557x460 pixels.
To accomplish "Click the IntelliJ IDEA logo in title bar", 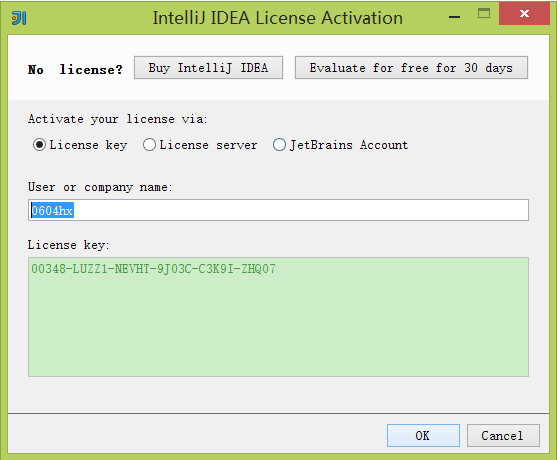I will tap(19, 18).
